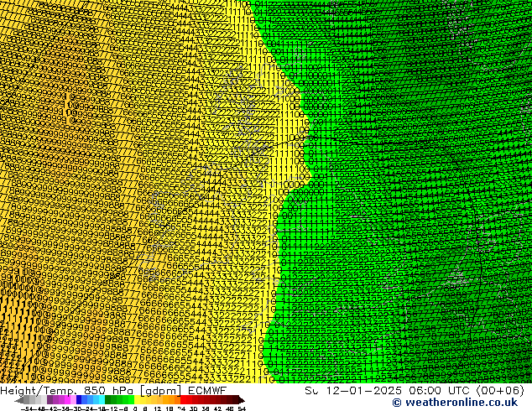Viewport: 532px width, 411px height.
Task: Click the cyan swatch above -18 in the legend
Action: pos(102,399)
